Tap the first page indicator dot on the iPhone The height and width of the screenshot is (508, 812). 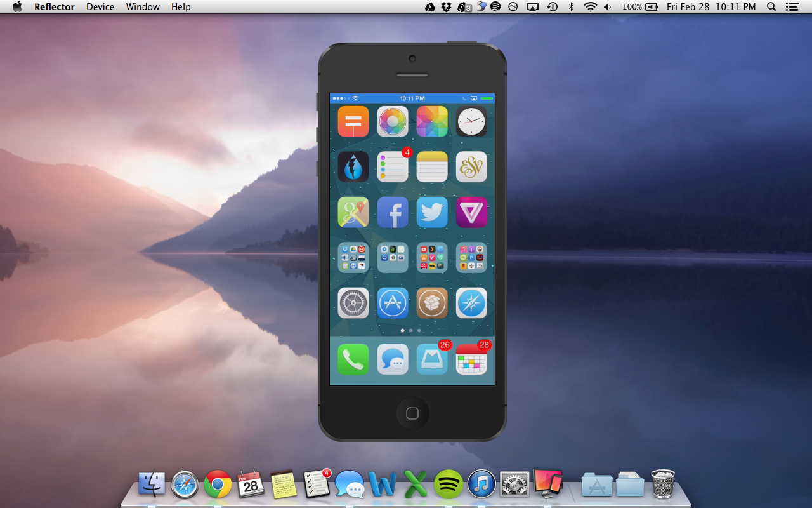[403, 331]
